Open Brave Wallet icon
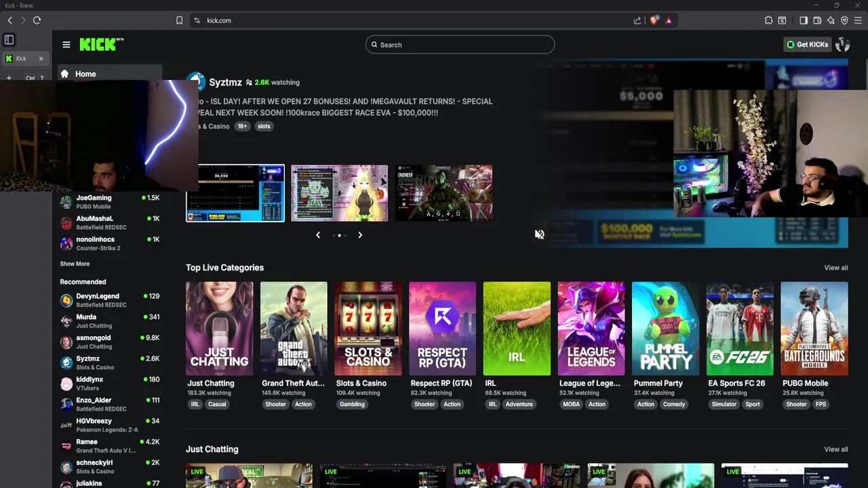This screenshot has height=488, width=868. coord(817,20)
